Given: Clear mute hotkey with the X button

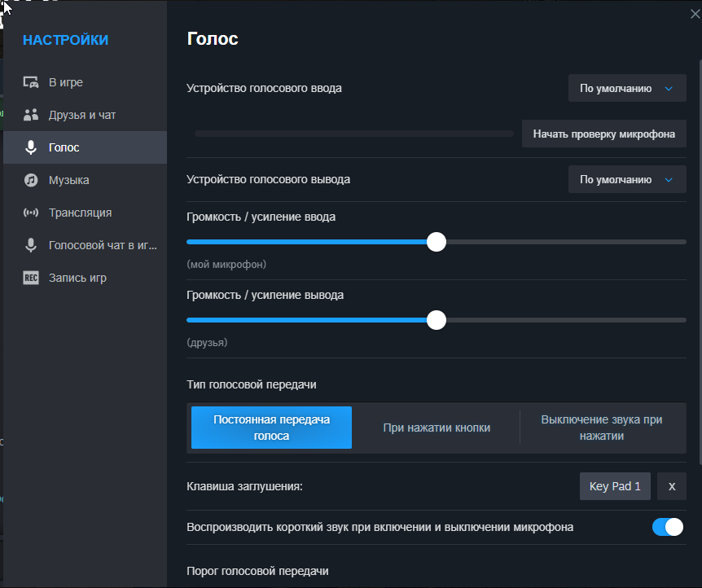Looking at the screenshot, I should point(672,486).
